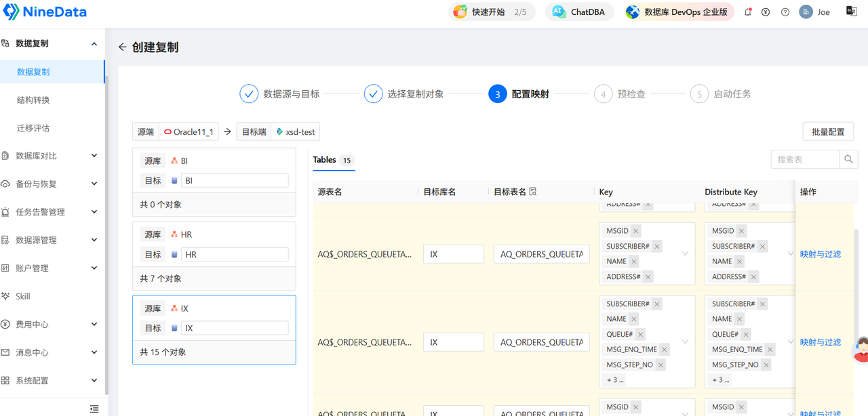The width and height of the screenshot is (868, 416).
Task: Open the Joe user avatar menu
Action: click(815, 12)
